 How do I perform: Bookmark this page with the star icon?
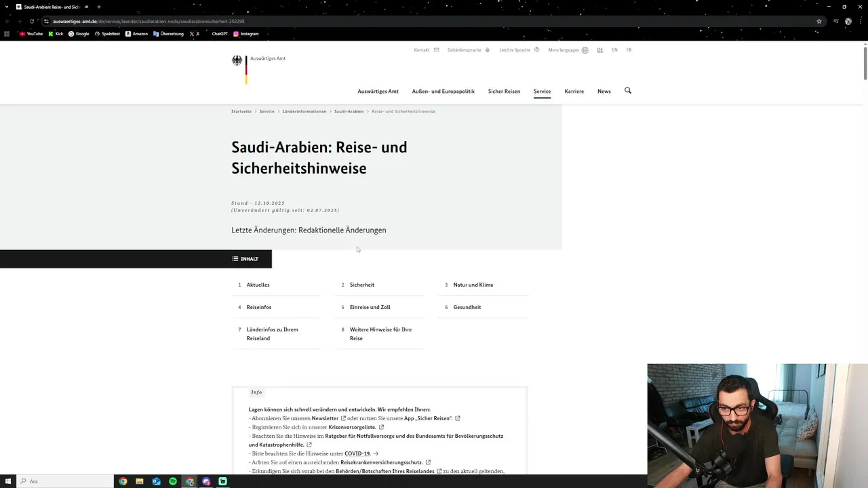click(x=819, y=21)
